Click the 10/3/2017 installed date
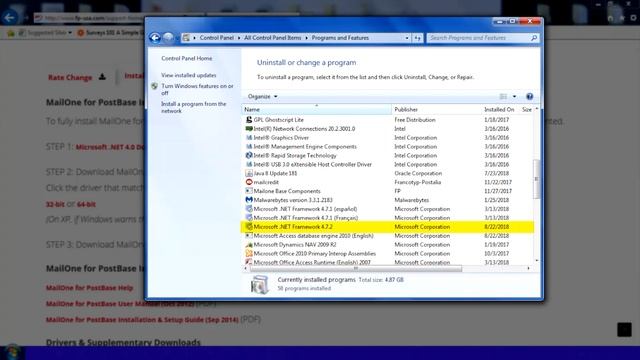This screenshot has height=360, width=640. tap(496, 253)
